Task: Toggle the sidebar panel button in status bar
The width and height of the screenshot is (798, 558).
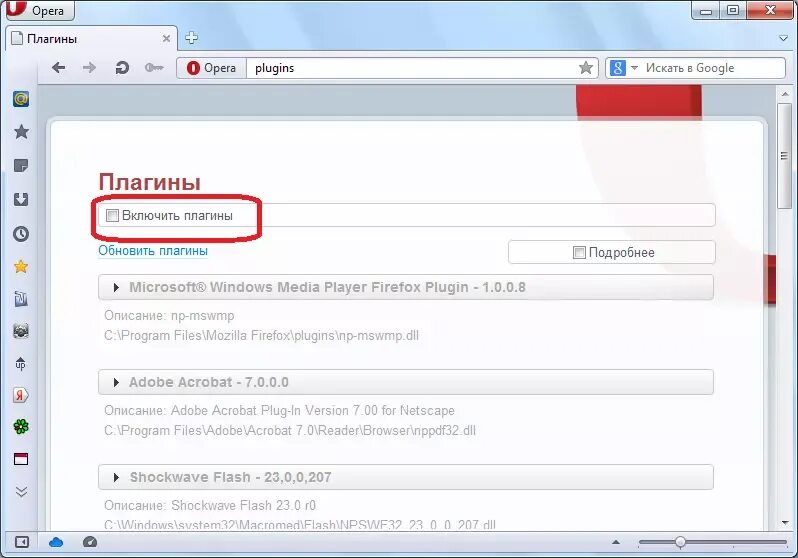Action: 21,542
